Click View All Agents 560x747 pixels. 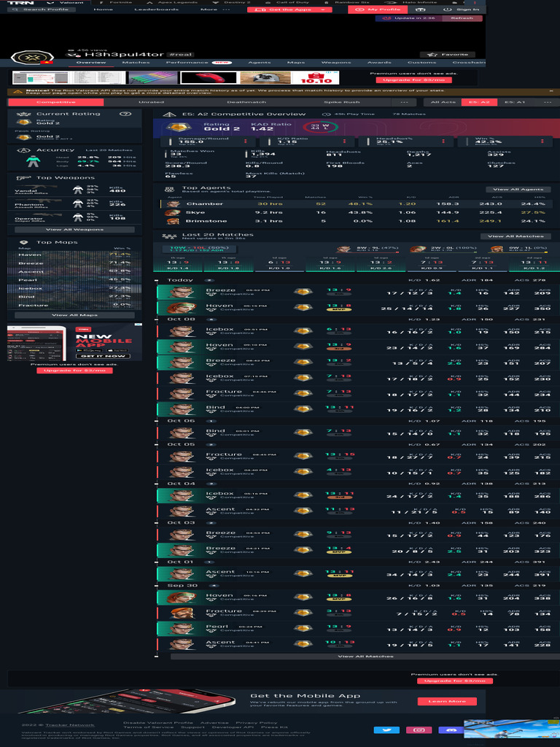(518, 190)
